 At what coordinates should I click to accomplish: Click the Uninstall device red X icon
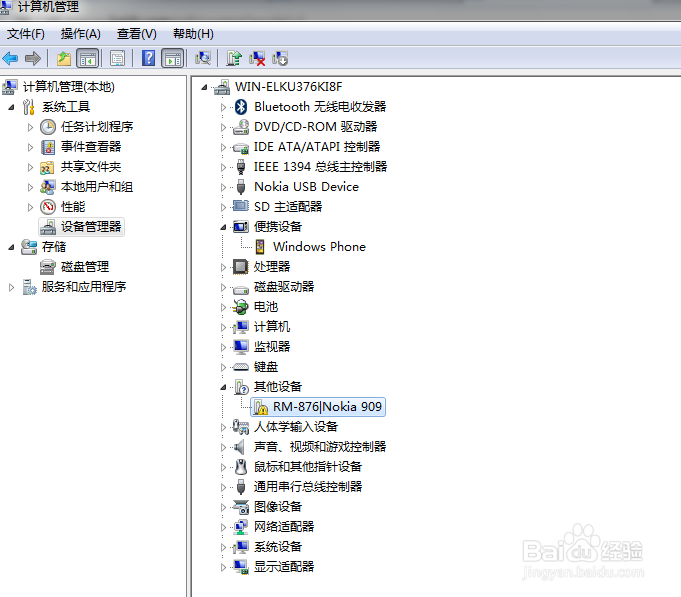pyautogui.click(x=257, y=58)
